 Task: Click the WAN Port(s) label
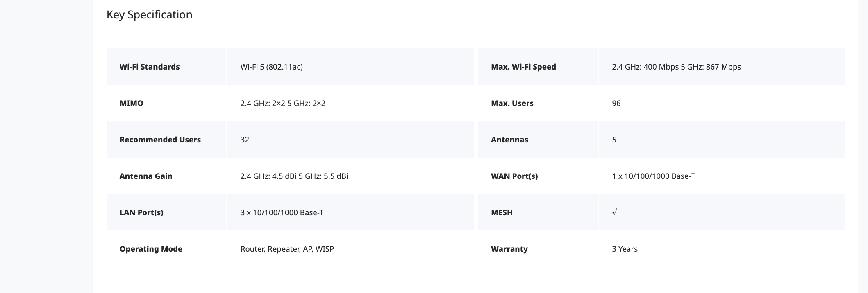[x=514, y=176]
